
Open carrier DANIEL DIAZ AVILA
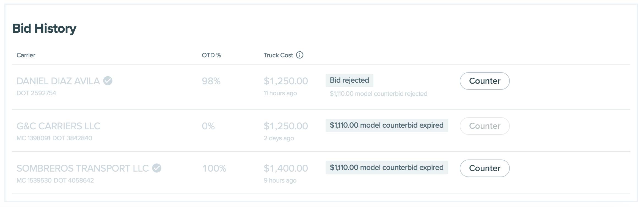58,81
